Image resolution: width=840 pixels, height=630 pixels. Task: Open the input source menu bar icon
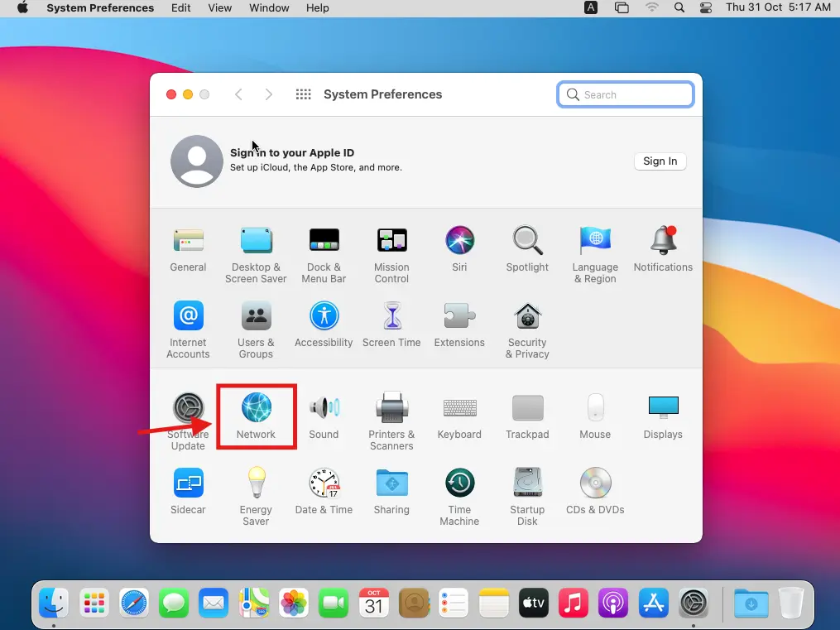(x=590, y=7)
